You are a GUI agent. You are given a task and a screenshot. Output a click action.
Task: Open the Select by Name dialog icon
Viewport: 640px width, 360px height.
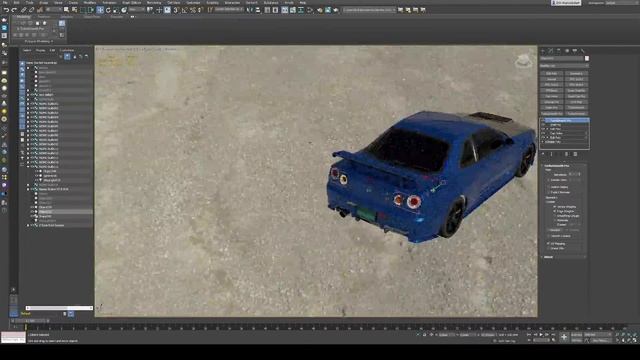click(x=75, y=10)
